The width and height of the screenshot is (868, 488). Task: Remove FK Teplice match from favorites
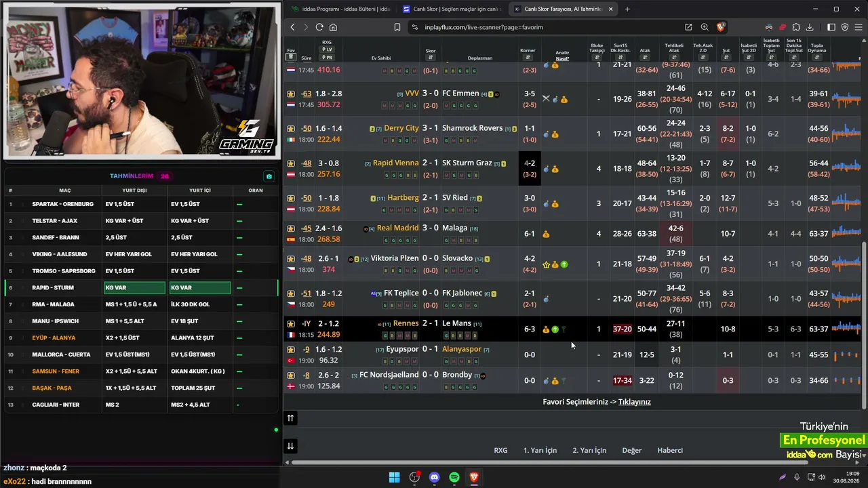[291, 293]
